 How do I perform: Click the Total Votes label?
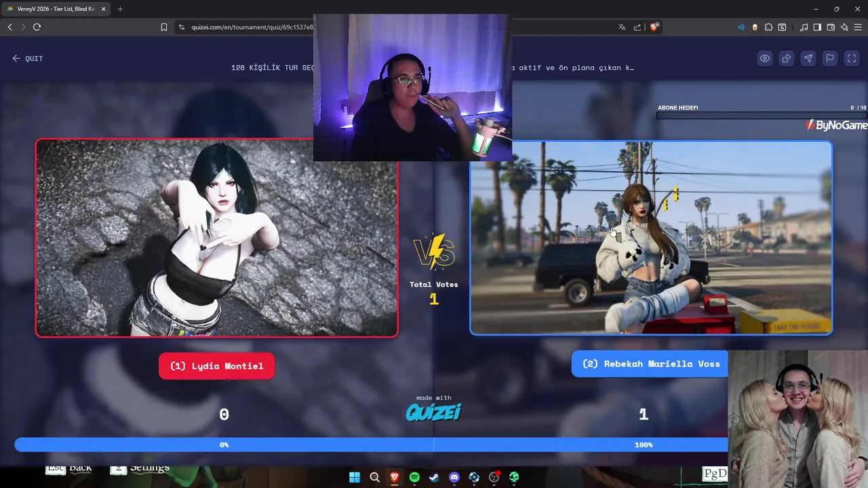(434, 285)
